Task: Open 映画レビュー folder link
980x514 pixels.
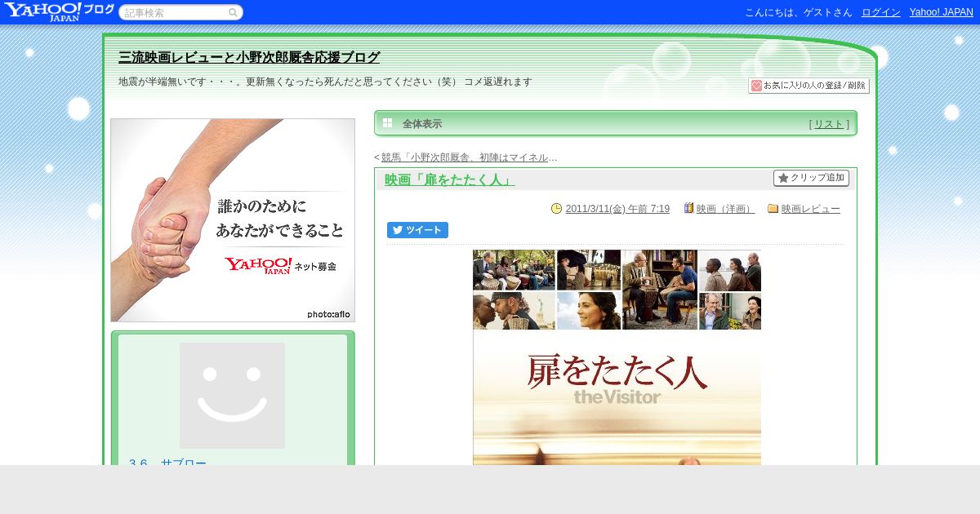Action: click(x=811, y=209)
